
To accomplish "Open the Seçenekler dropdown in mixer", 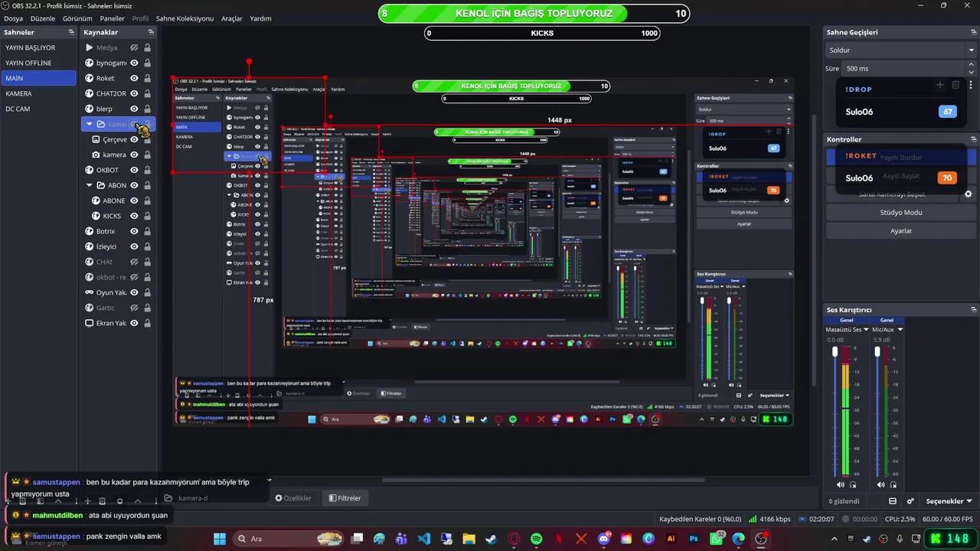I will pyautogui.click(x=949, y=501).
